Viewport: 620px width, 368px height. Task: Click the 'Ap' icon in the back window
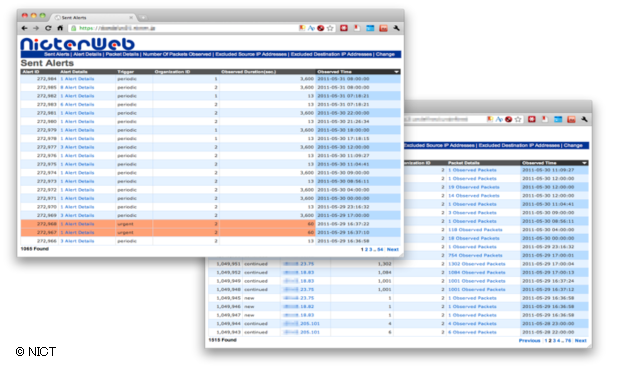499,119
